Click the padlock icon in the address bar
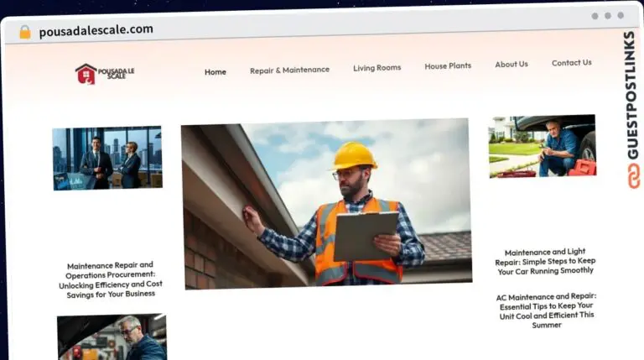Image resolution: width=644 pixels, height=360 pixels. 24,31
